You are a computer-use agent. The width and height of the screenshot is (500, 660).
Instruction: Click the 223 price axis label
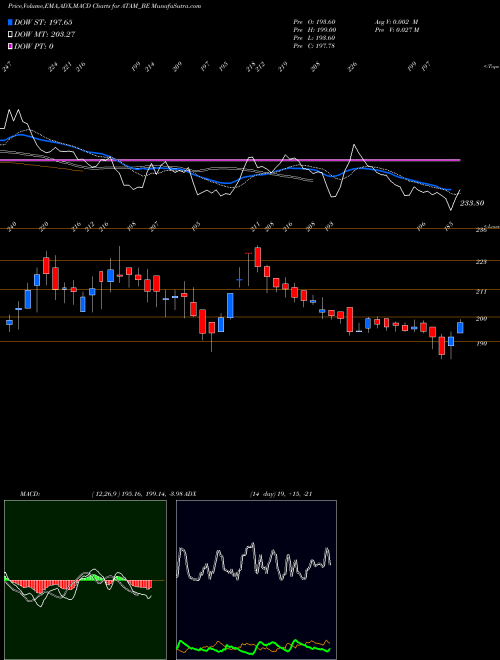pyautogui.click(x=481, y=262)
